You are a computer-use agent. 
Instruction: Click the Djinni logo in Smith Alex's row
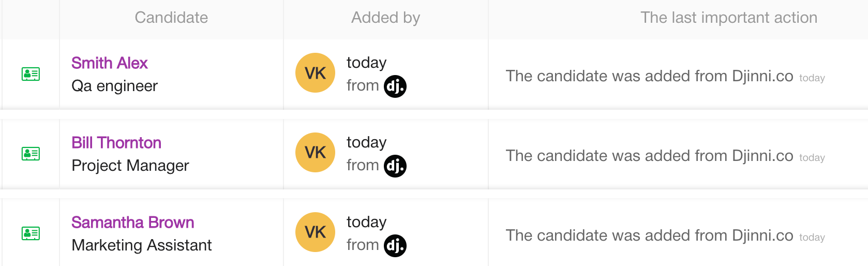[x=395, y=86]
